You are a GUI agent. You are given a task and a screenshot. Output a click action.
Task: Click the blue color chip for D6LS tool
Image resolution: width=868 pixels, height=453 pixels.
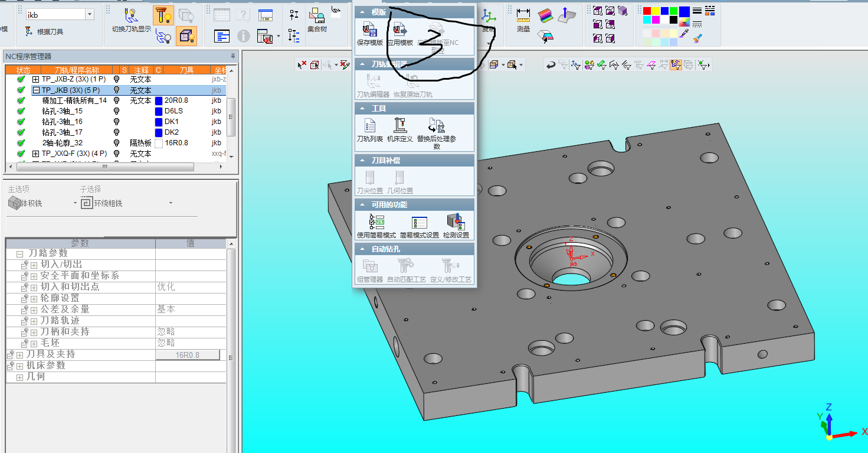tap(158, 111)
